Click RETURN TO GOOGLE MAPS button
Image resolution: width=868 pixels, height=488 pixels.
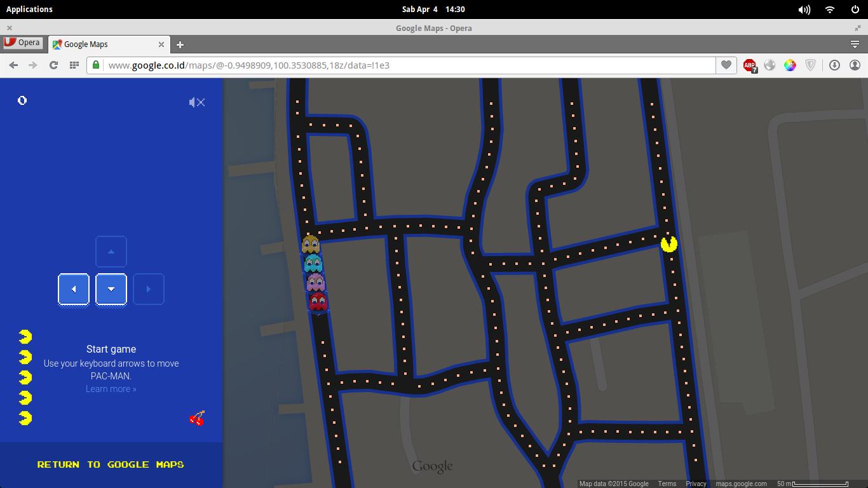[x=111, y=464]
